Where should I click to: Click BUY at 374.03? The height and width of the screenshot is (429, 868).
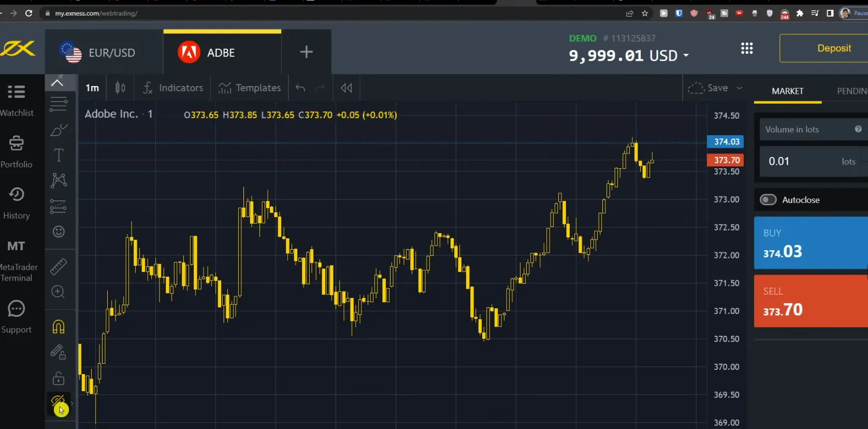tap(811, 242)
